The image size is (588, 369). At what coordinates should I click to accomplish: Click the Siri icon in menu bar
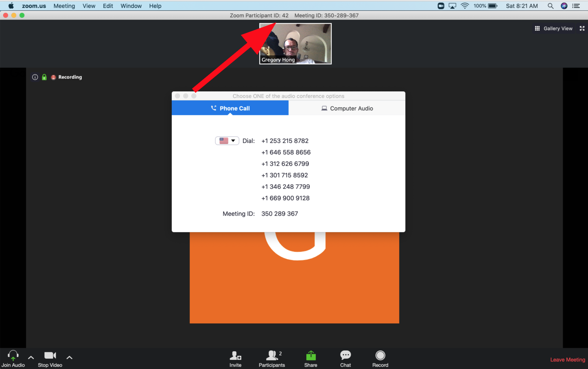click(x=564, y=6)
